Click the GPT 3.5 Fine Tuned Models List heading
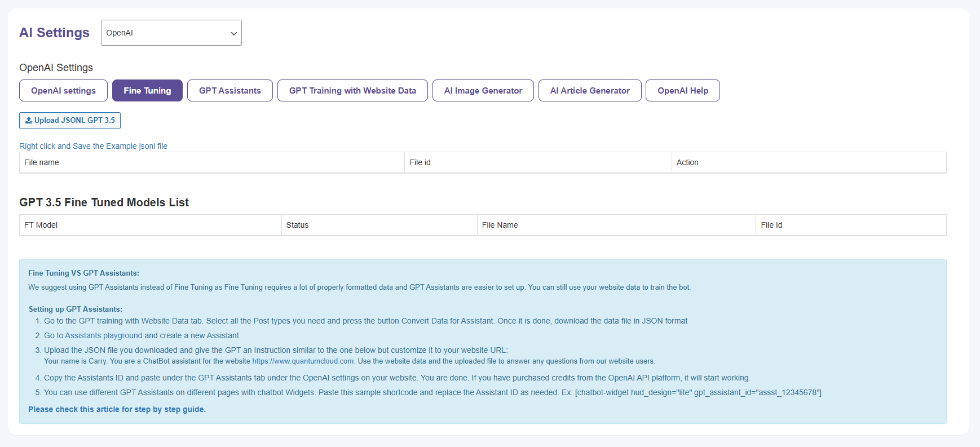Image resolution: width=980 pixels, height=447 pixels. coord(104,202)
